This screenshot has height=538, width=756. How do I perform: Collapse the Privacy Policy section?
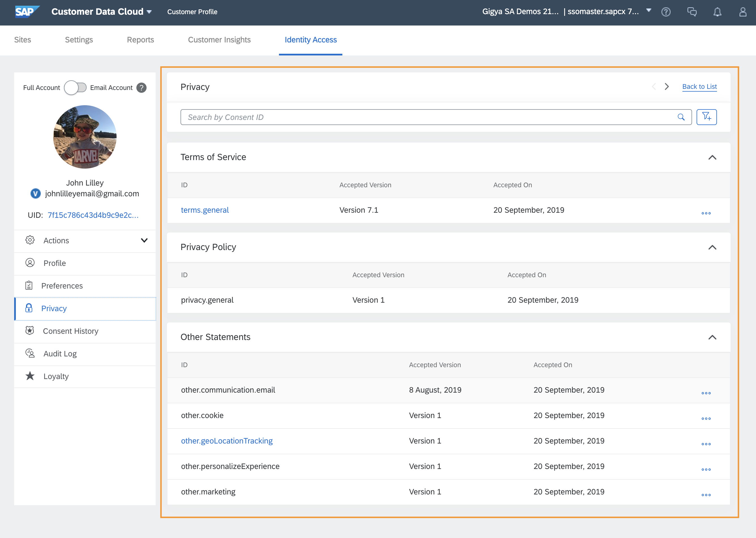click(712, 248)
